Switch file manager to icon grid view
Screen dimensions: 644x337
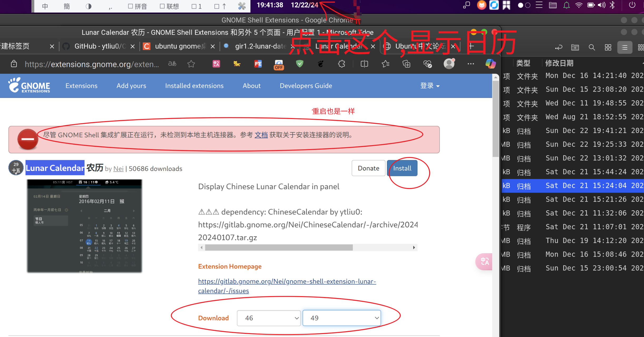click(x=608, y=47)
